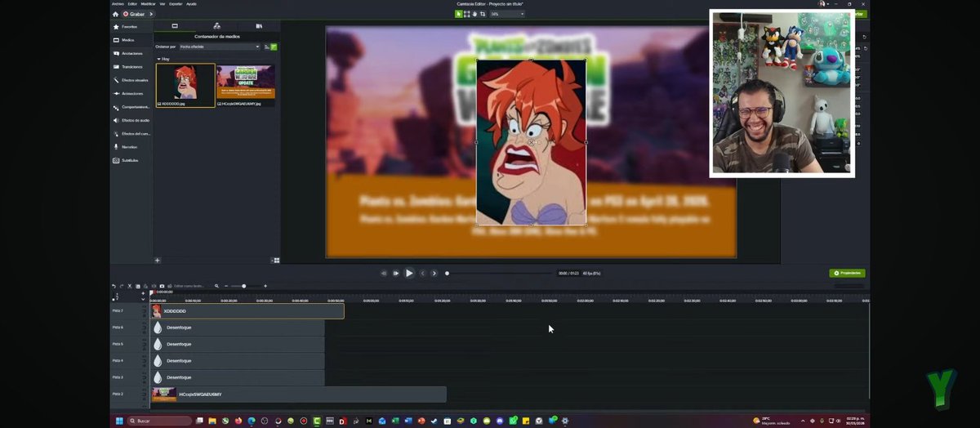Click the preview playback scrubber handle

[447, 273]
